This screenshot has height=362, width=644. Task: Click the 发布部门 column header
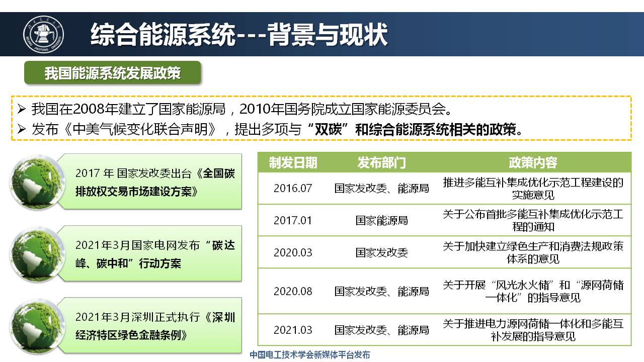(x=381, y=162)
